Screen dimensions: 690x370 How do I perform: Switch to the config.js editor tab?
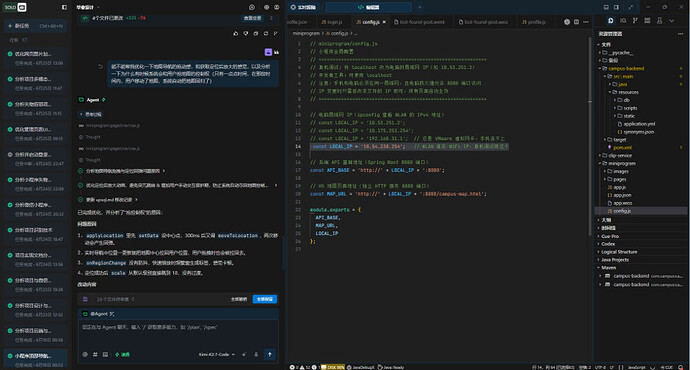(x=371, y=22)
